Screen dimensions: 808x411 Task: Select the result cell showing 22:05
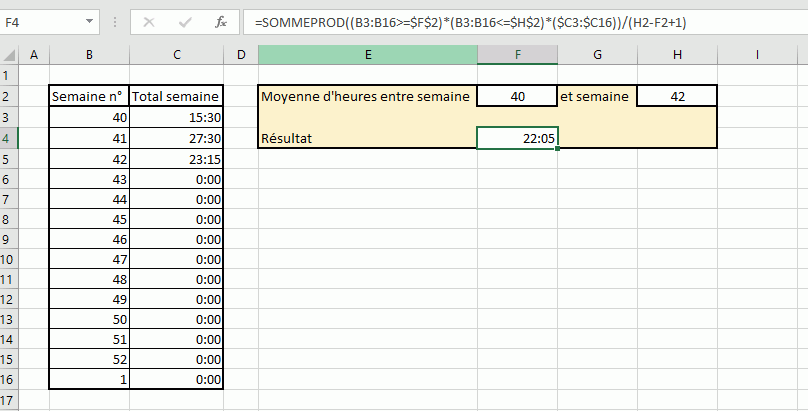pyautogui.click(x=517, y=139)
